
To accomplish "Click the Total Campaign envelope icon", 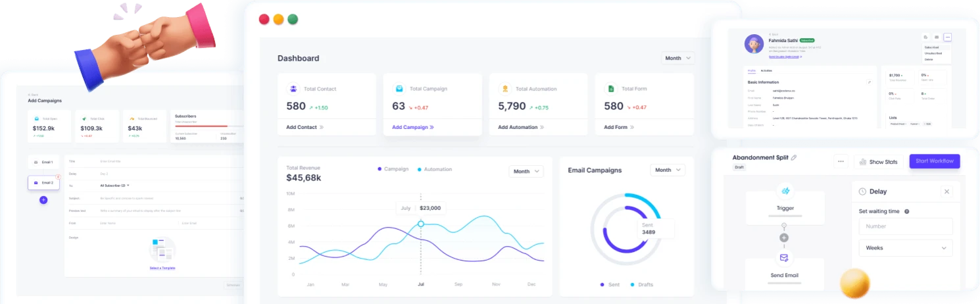I will pyautogui.click(x=399, y=88).
